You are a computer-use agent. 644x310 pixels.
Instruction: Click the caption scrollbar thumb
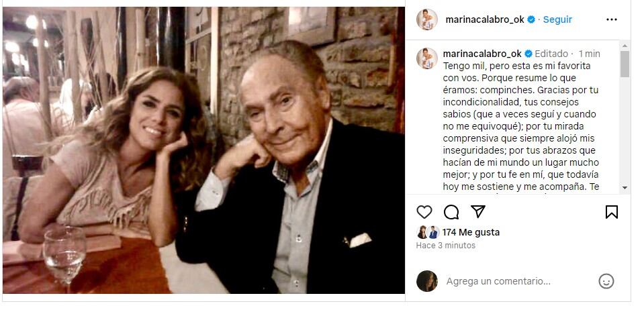point(625,64)
